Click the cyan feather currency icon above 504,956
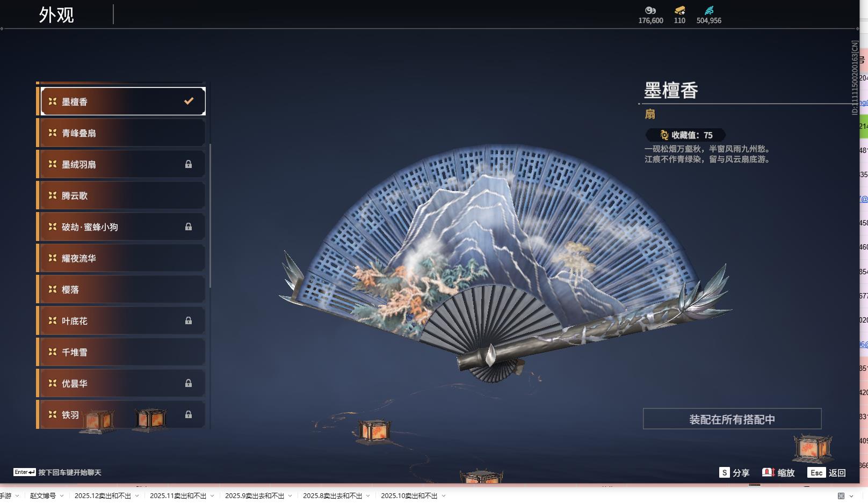 [x=709, y=10]
